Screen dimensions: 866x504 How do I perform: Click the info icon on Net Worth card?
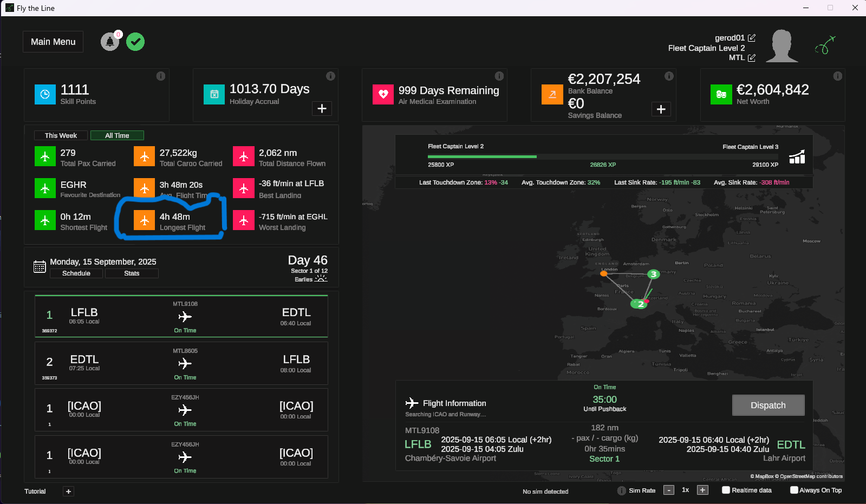click(837, 76)
